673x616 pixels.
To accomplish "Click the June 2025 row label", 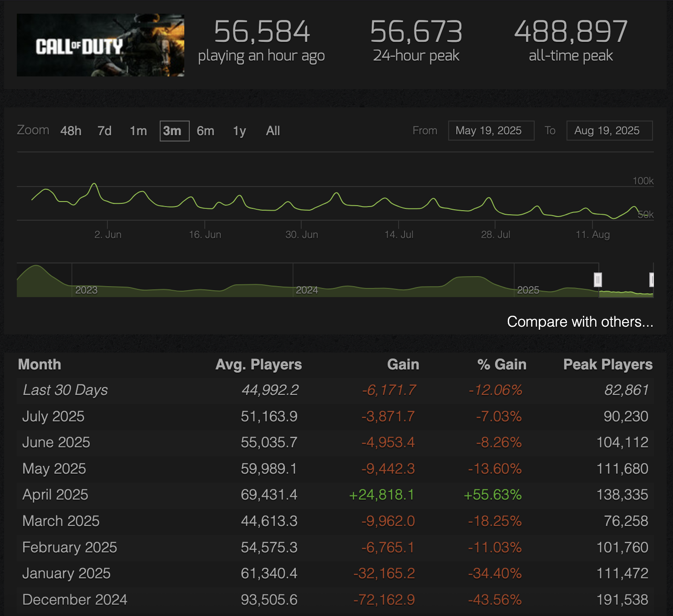I will 56,442.
